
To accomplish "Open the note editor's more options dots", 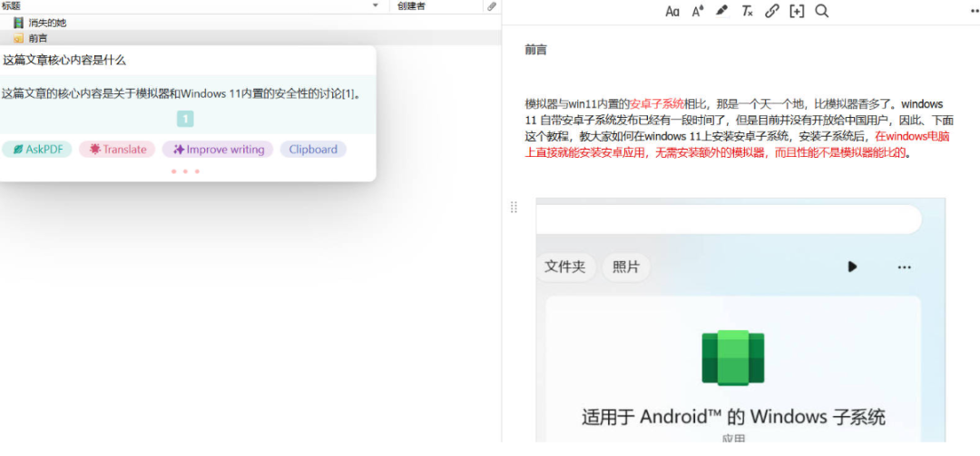I will [x=975, y=11].
